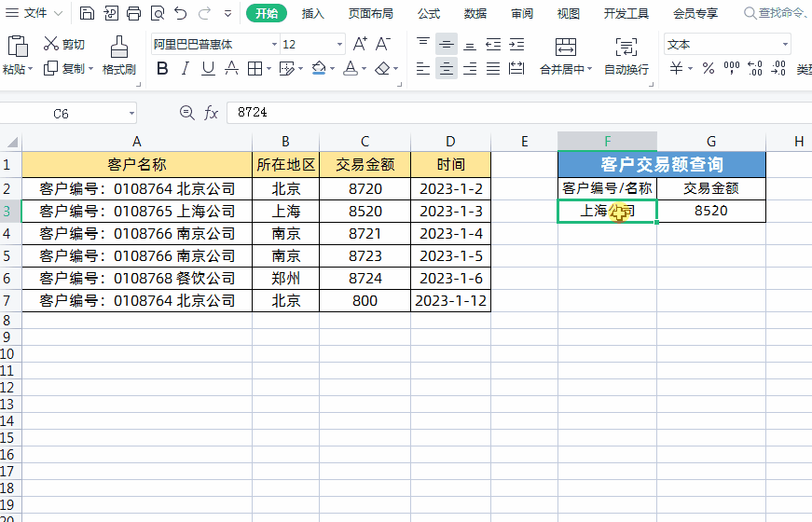Image resolution: width=812 pixels, height=522 pixels.
Task: Click the distributed alignment icon
Action: click(516, 68)
